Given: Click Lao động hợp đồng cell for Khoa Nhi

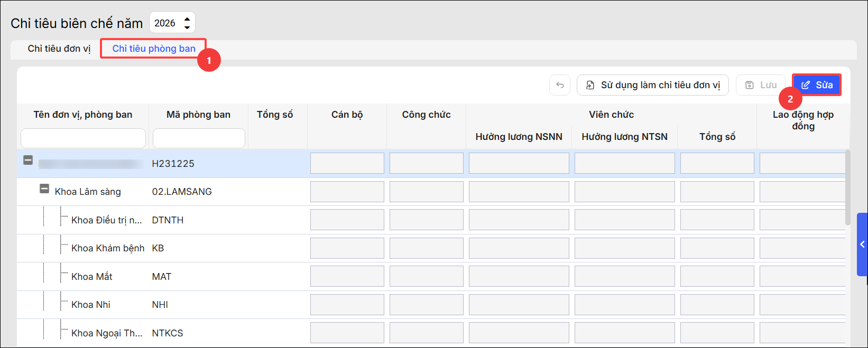Looking at the screenshot, I should 802,305.
